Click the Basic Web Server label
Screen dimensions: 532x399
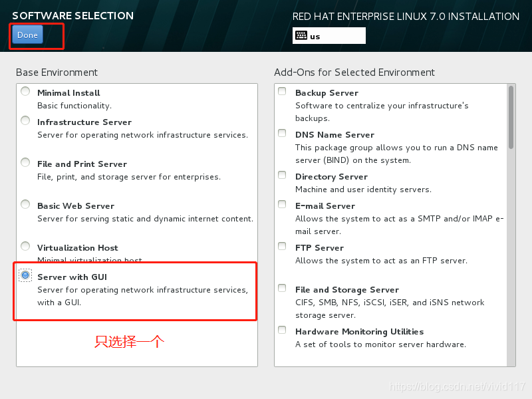tap(76, 206)
